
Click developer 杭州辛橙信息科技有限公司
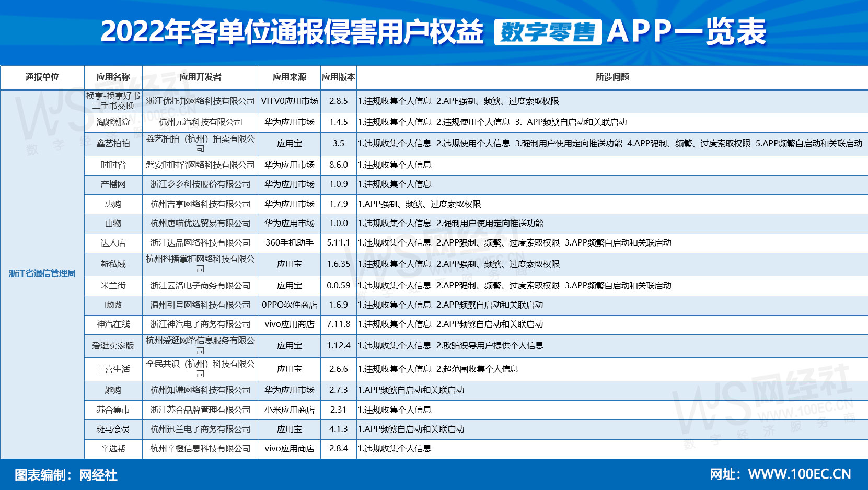(201, 449)
